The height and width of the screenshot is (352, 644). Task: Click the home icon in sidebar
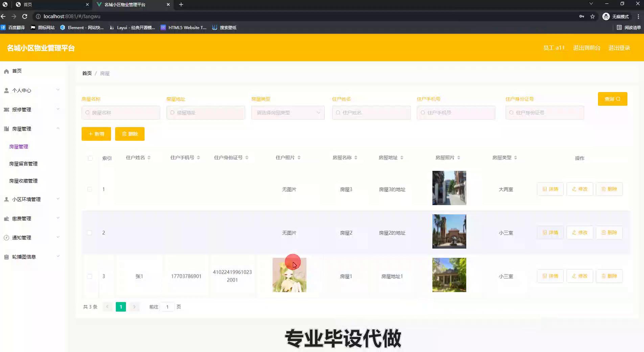(x=6, y=71)
